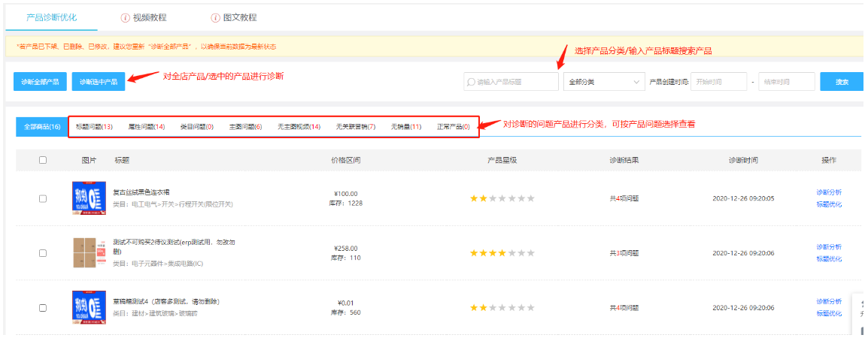Screen dimensions: 868x341
Task: Click product title 草稿箱测试4
Action: pyautogui.click(x=167, y=302)
